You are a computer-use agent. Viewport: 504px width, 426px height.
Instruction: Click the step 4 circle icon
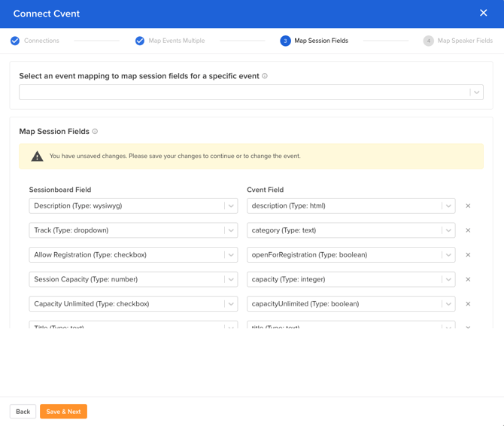[x=428, y=41]
